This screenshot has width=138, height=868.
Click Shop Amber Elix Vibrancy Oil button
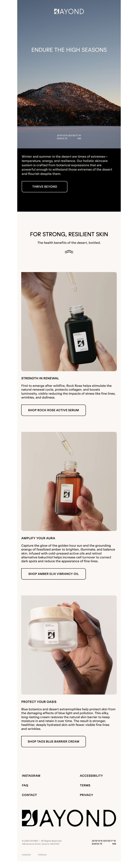[53, 574]
